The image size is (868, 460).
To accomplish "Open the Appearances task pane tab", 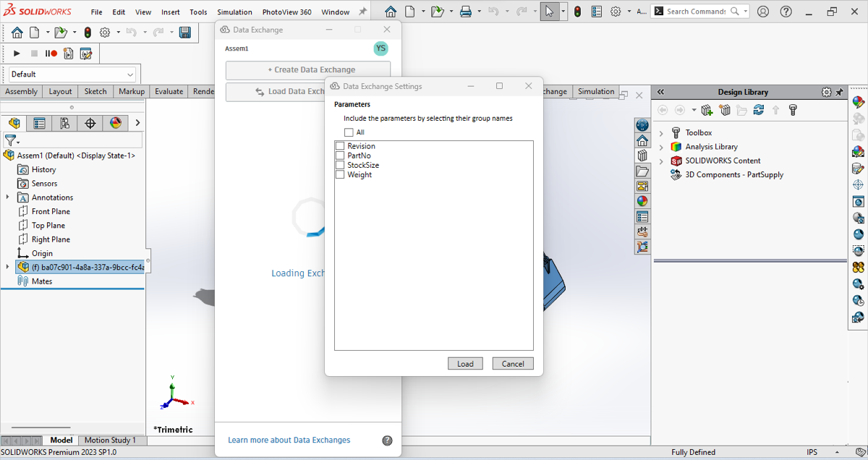I will click(642, 202).
